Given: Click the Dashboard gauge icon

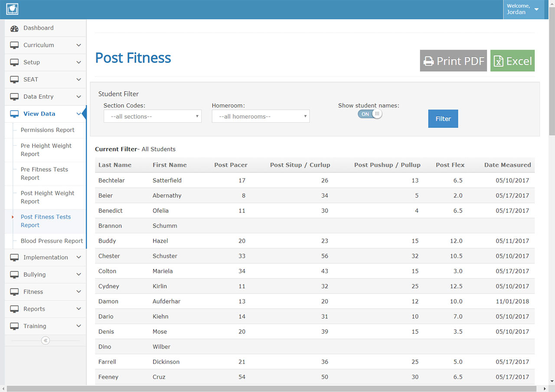Looking at the screenshot, I should [14, 28].
